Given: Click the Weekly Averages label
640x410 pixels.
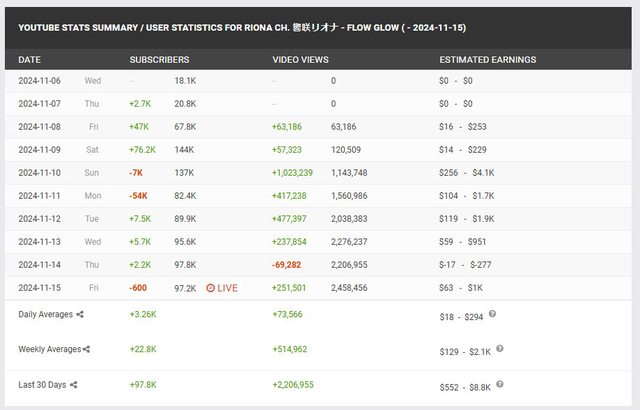Looking at the screenshot, I should click(50, 349).
